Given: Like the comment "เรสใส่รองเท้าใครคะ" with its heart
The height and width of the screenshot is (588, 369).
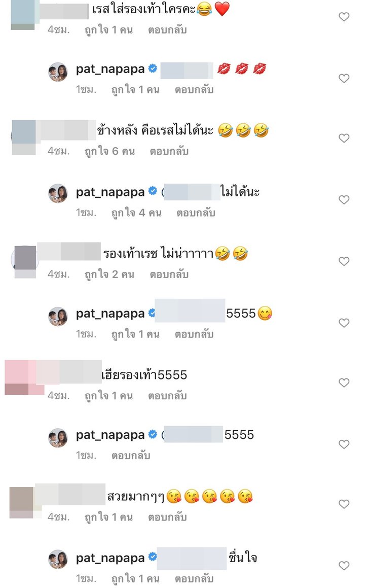Looking at the screenshot, I should (344, 17).
